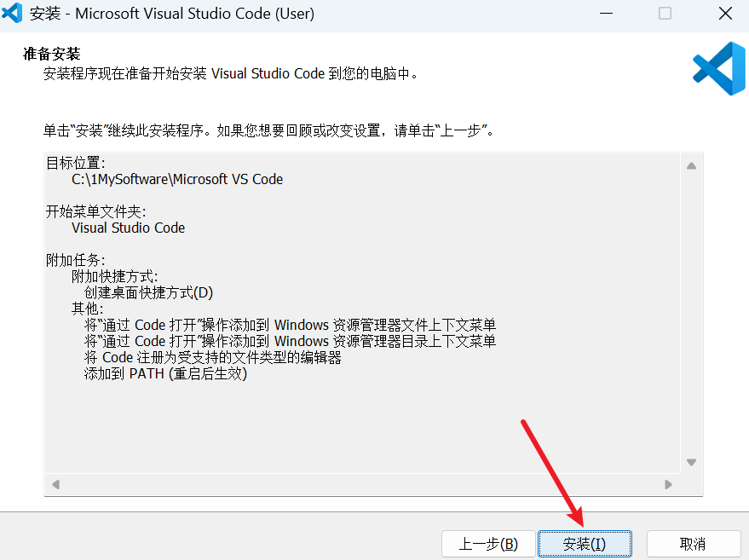The image size is (749, 560).
Task: Click the VS Code icon in title bar
Action: [13, 13]
